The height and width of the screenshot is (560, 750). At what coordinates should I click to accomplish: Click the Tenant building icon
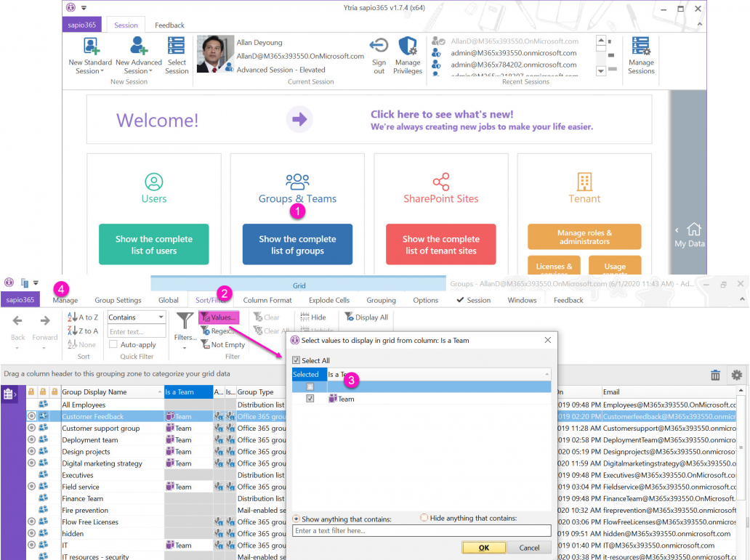click(584, 182)
